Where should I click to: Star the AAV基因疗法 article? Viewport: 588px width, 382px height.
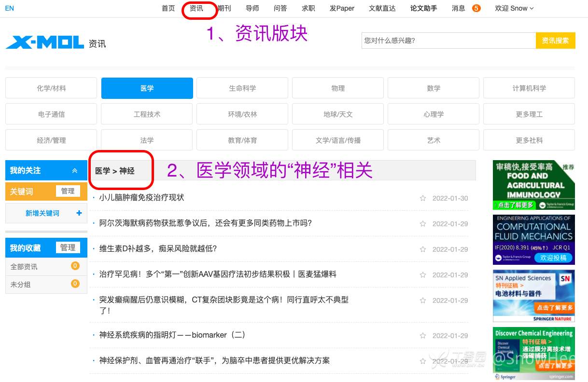(x=423, y=275)
